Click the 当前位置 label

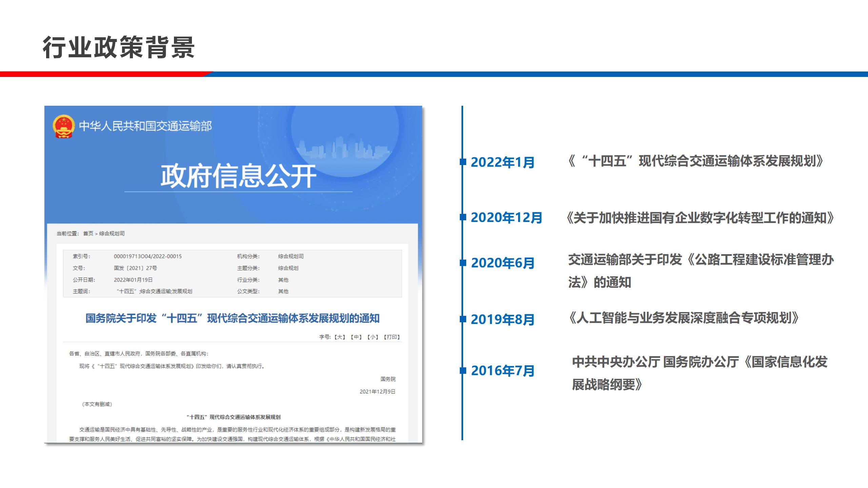click(67, 233)
